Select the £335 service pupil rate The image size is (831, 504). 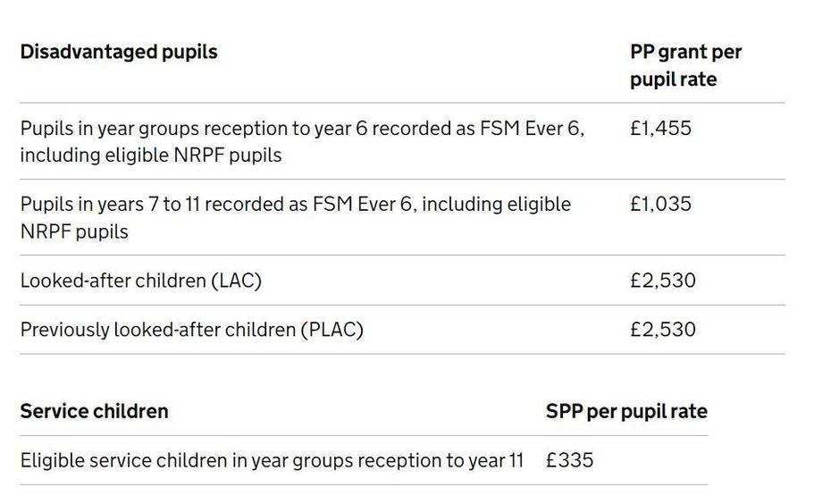pyautogui.click(x=569, y=461)
